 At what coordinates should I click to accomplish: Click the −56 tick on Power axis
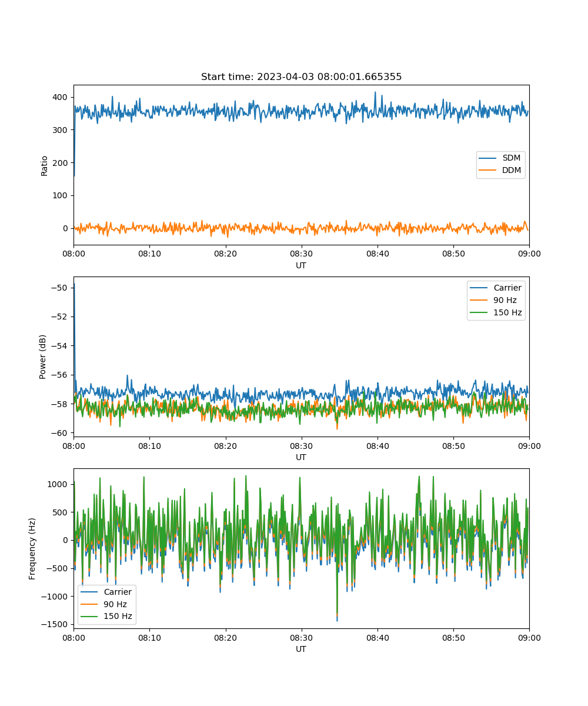pyautogui.click(x=61, y=375)
